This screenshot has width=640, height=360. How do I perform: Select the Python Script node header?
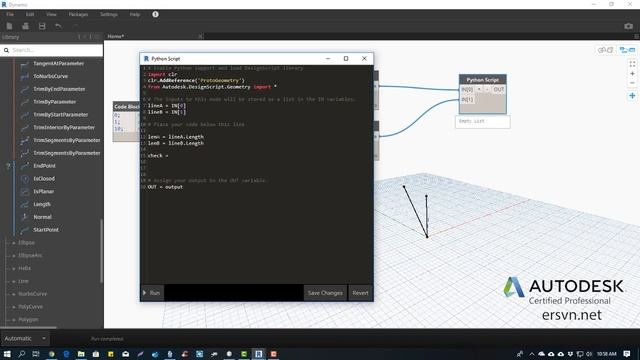(x=482, y=80)
